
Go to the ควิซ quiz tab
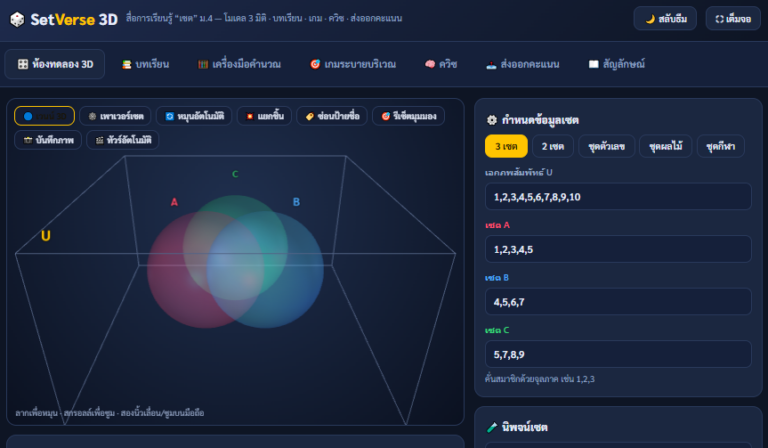[441, 64]
